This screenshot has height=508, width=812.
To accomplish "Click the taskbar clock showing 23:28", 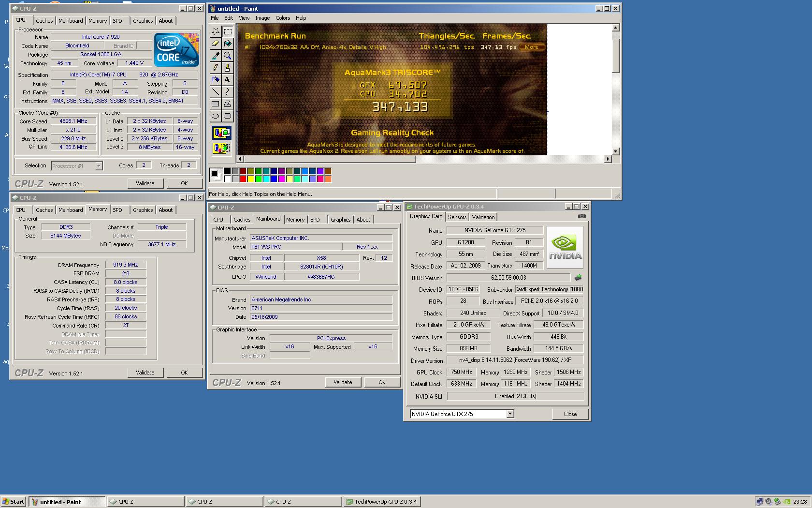I will (800, 502).
